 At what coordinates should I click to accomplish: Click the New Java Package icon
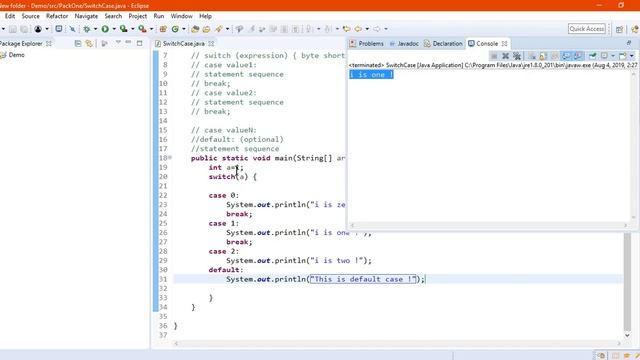click(x=163, y=29)
